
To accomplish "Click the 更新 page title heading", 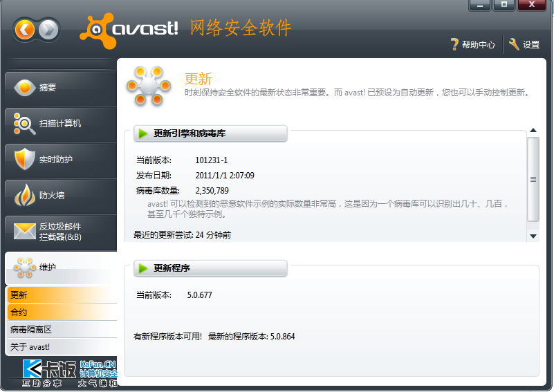I will coord(198,78).
